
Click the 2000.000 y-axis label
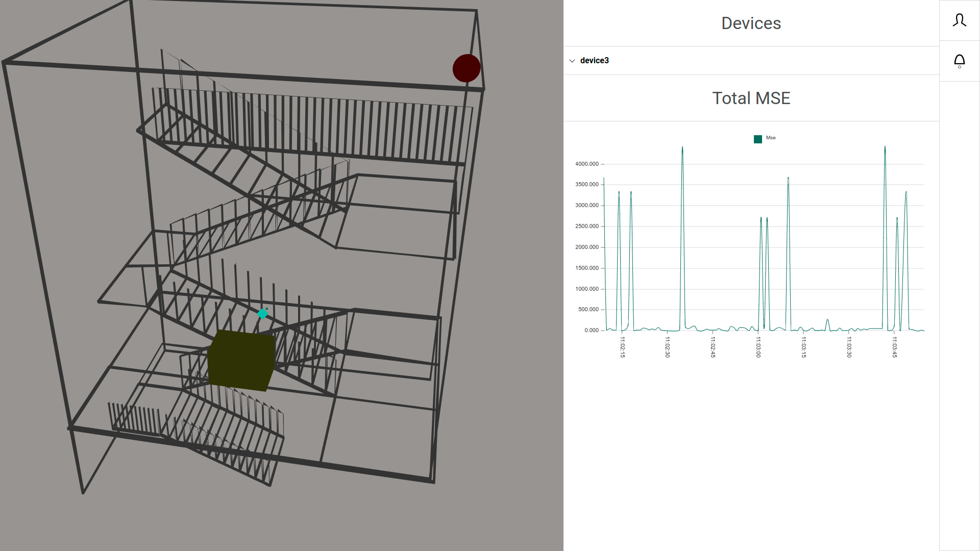[x=586, y=247]
